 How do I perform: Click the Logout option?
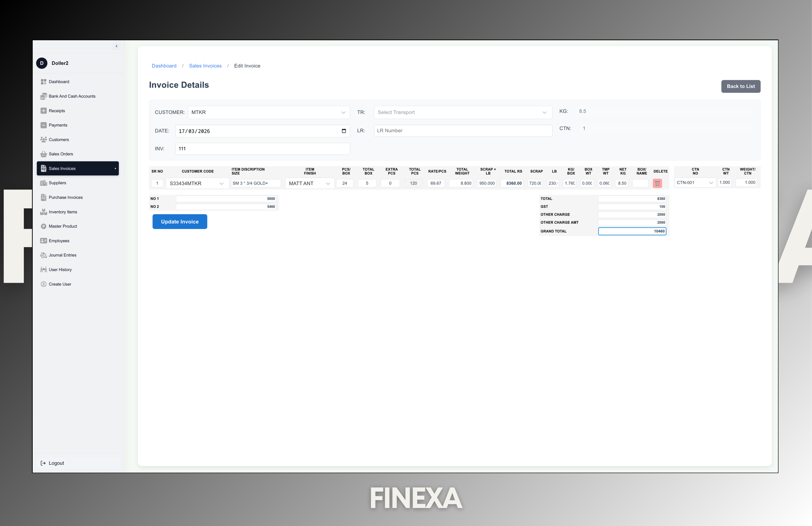(x=56, y=463)
